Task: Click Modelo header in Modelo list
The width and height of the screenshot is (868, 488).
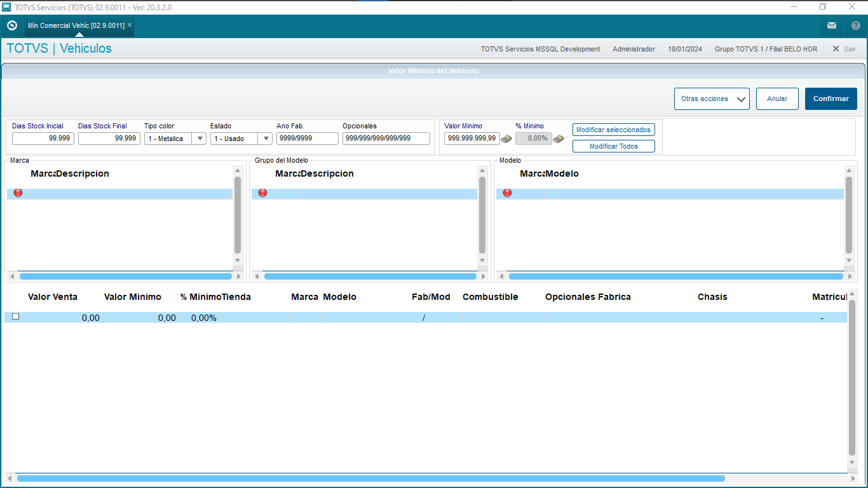Action: pyautogui.click(x=562, y=173)
